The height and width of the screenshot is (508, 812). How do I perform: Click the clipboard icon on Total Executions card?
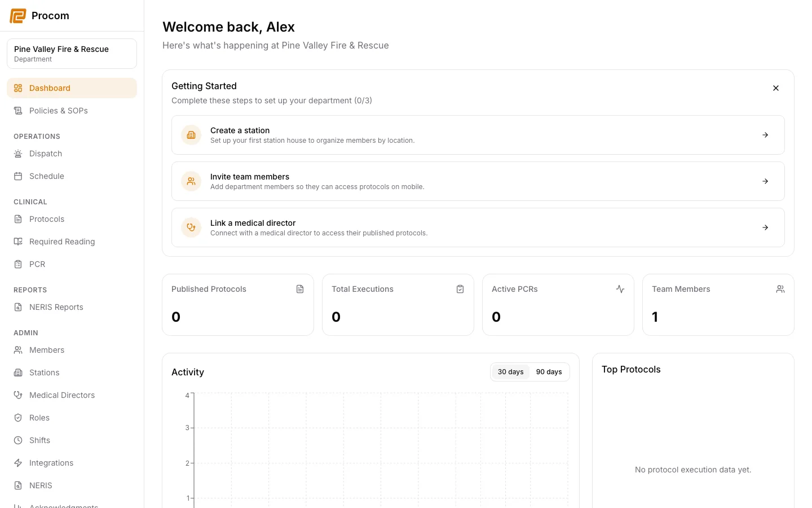point(460,289)
